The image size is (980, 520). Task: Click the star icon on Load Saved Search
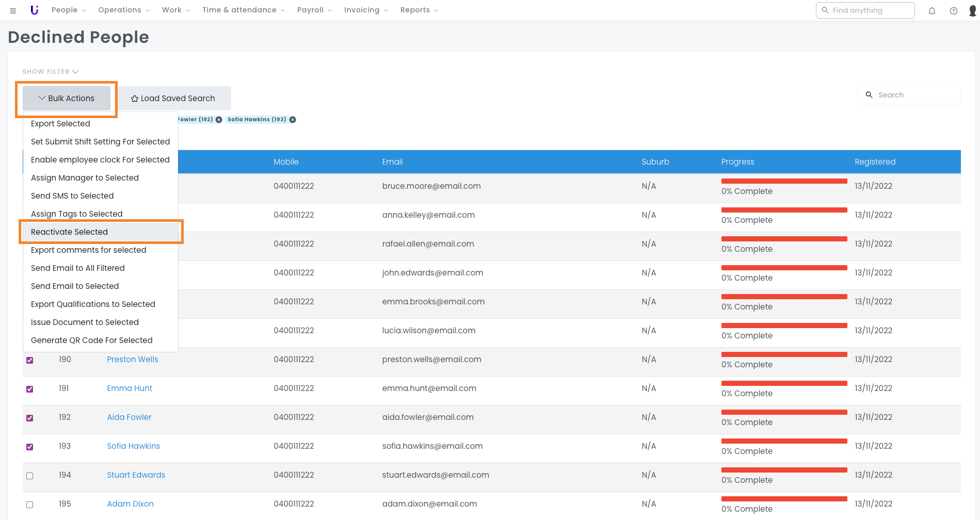134,99
